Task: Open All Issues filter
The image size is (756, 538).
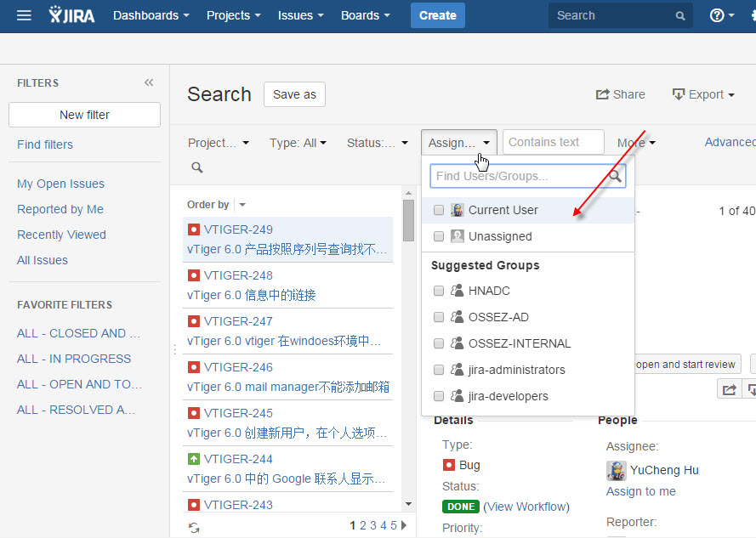Action: [43, 260]
